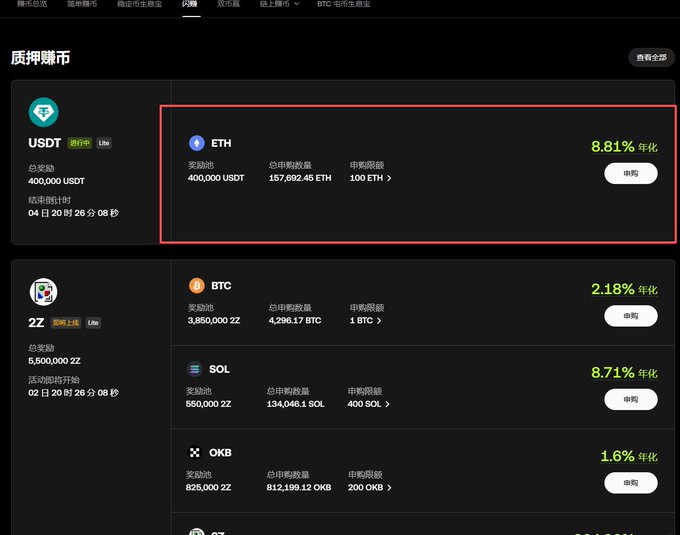Image resolution: width=680 pixels, height=535 pixels.
Task: Click the 4,296.17 BTC total subscribed value
Action: coord(295,321)
